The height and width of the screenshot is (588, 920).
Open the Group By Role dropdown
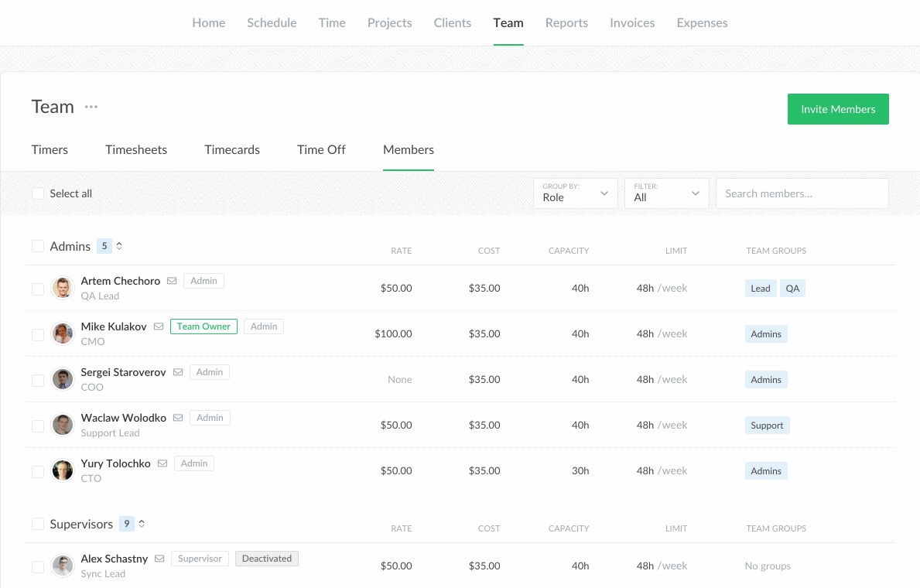pyautogui.click(x=575, y=193)
